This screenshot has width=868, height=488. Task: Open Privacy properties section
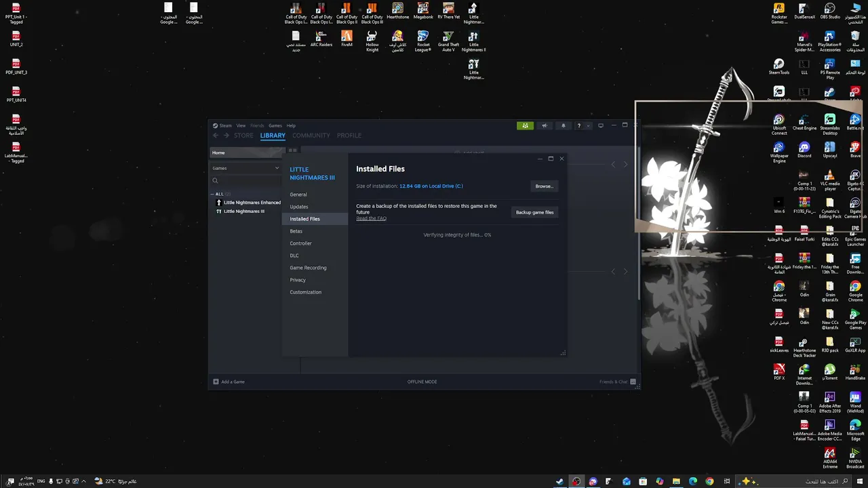[x=298, y=280]
